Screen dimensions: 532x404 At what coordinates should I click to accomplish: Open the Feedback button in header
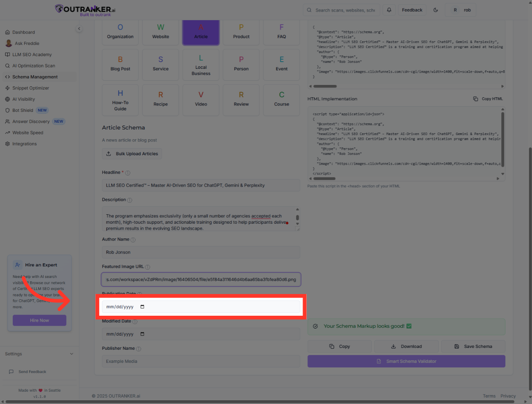click(x=412, y=10)
